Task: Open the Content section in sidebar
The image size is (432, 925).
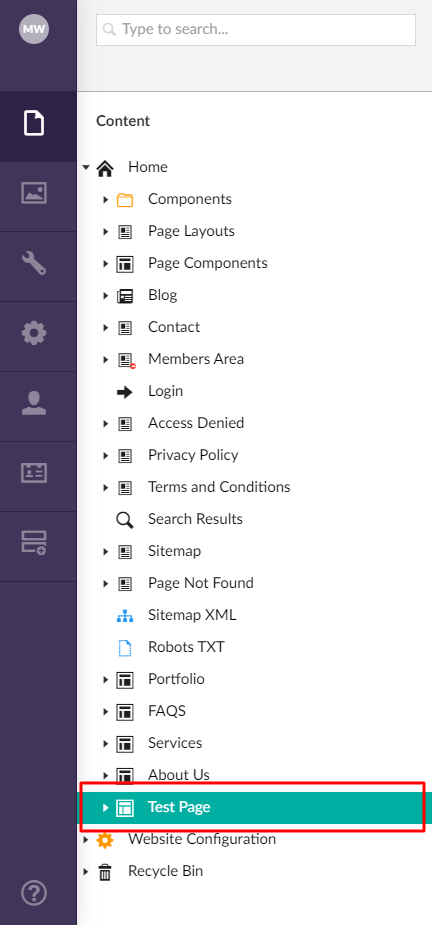Action: pos(34,124)
